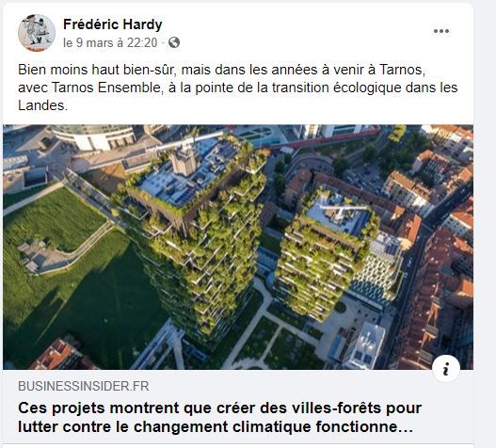
Task: Click the globe public audience icon
Action: coord(174,42)
